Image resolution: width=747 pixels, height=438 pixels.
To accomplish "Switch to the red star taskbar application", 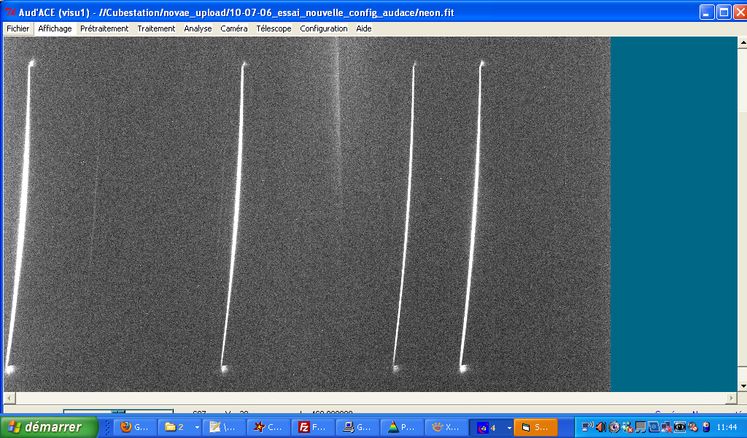I will 268,427.
